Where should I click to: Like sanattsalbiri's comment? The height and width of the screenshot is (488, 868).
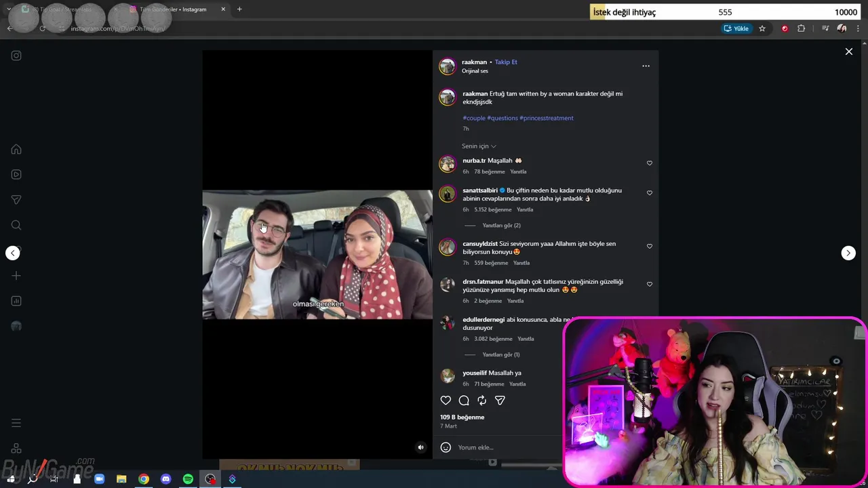(649, 193)
